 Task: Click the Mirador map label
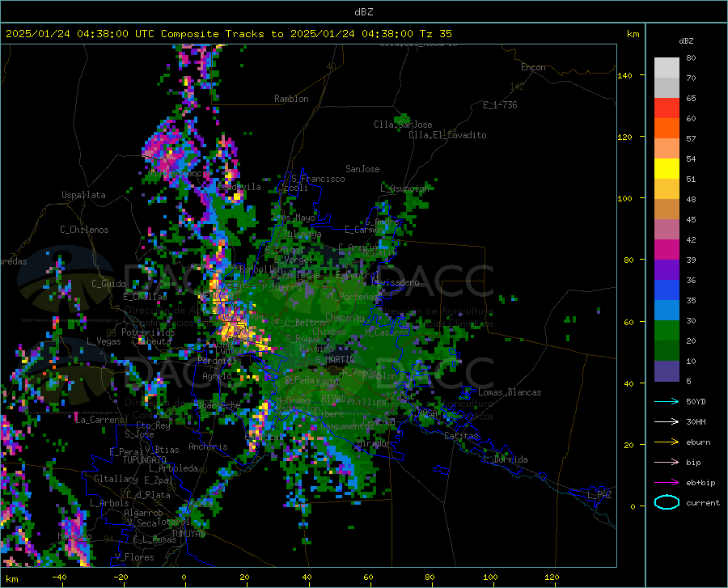pos(373,443)
